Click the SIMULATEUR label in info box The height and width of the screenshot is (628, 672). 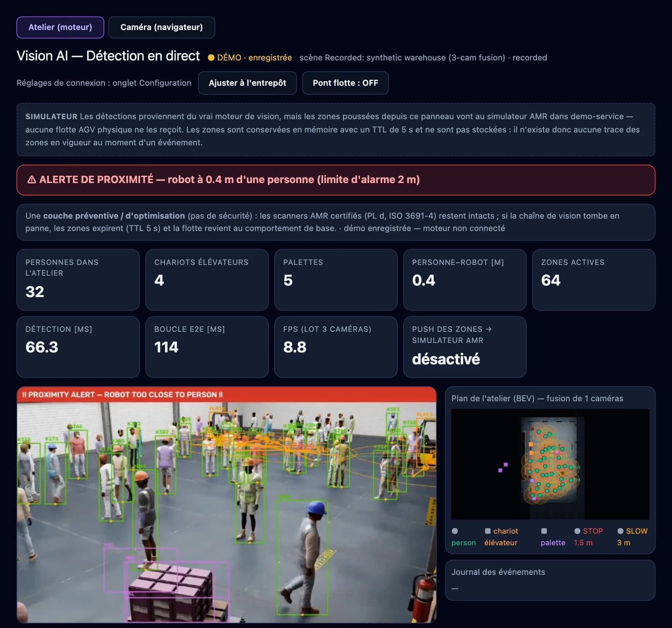point(51,117)
